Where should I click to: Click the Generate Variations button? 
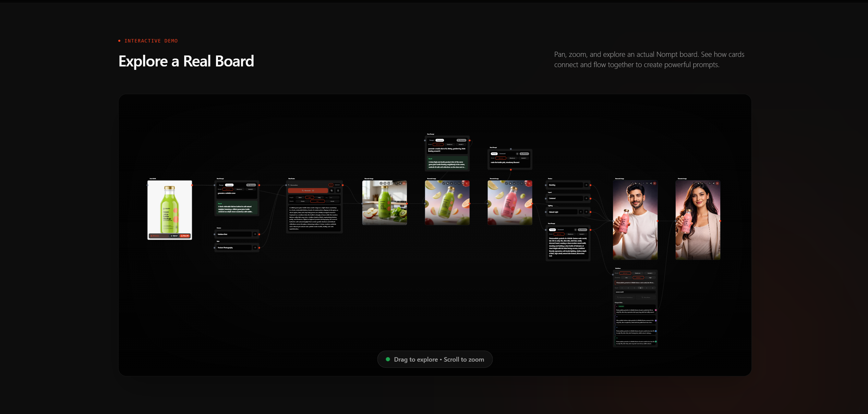pyautogui.click(x=625, y=297)
